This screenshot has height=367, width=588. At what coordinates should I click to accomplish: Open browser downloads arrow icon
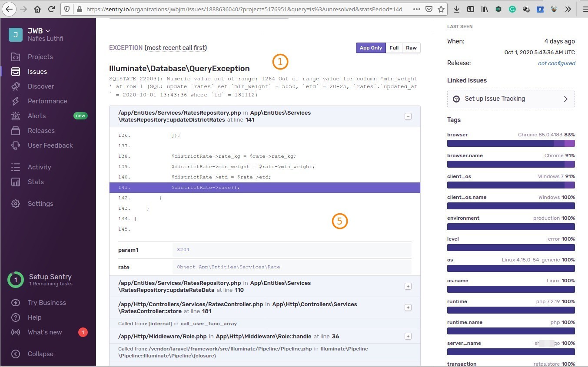[x=457, y=9]
